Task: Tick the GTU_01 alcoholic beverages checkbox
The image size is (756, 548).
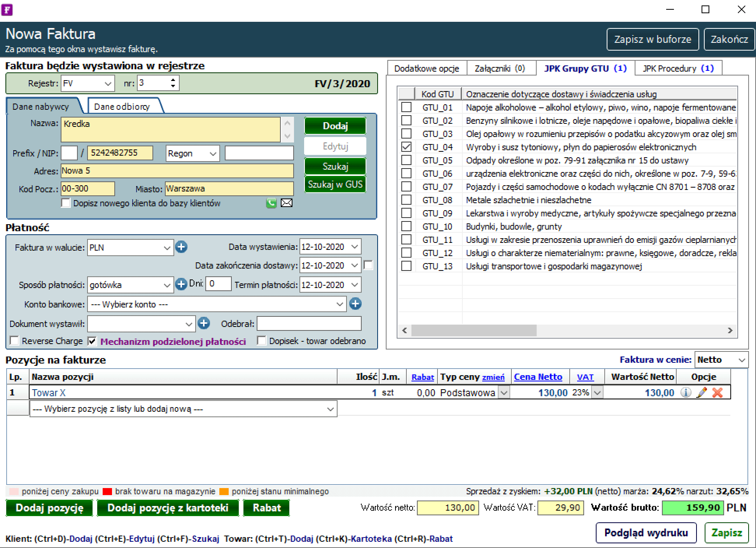Action: point(406,107)
